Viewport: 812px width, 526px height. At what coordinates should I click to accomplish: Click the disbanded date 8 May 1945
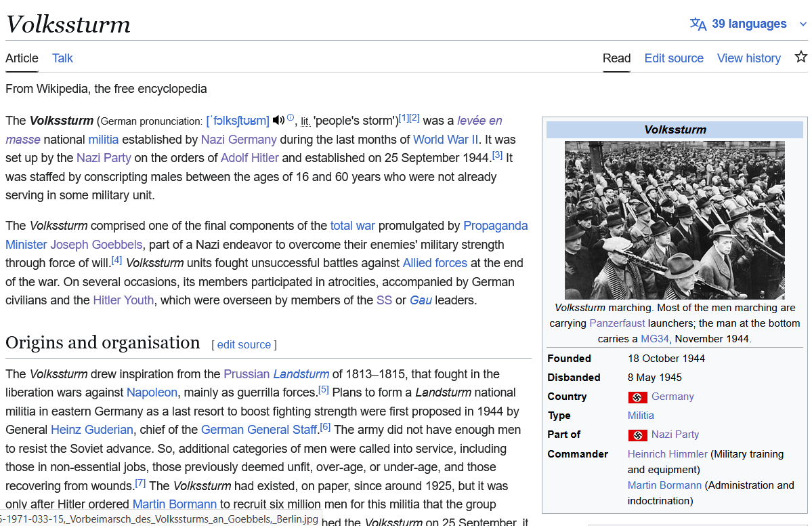[x=655, y=378]
